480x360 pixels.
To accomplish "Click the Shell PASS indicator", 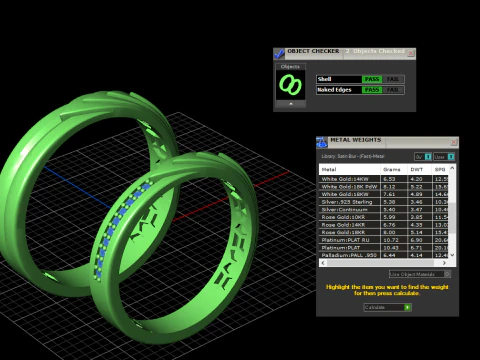I will 372,79.
